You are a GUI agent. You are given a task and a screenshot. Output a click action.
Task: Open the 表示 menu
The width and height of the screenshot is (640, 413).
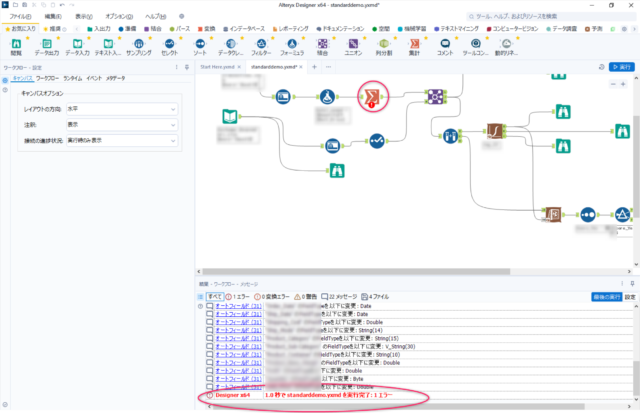[84, 16]
